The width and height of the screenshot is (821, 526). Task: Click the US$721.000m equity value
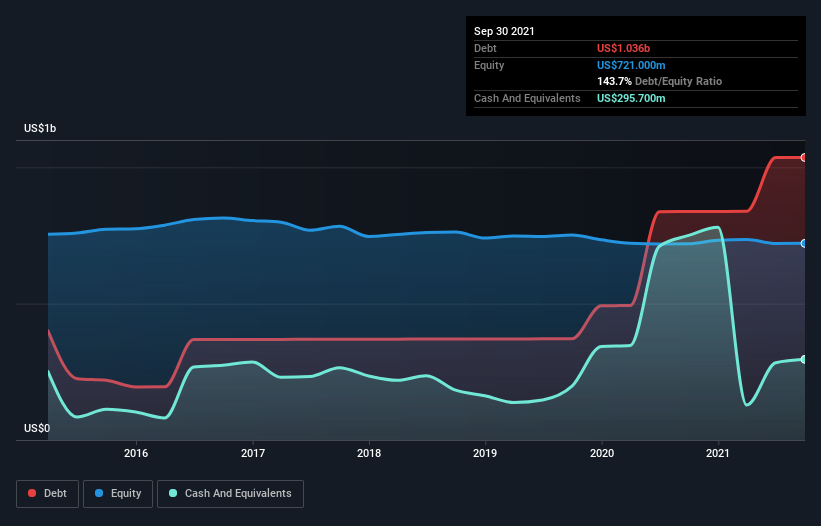631,65
